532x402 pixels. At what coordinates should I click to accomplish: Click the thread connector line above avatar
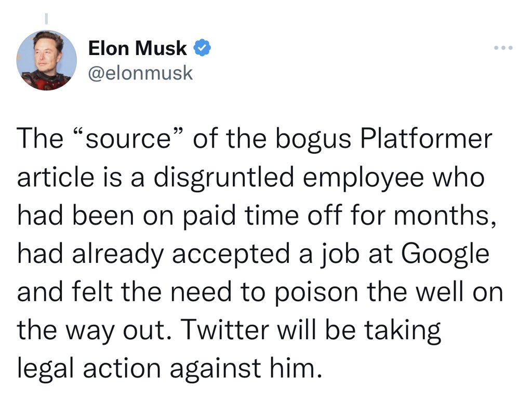pos(46,19)
